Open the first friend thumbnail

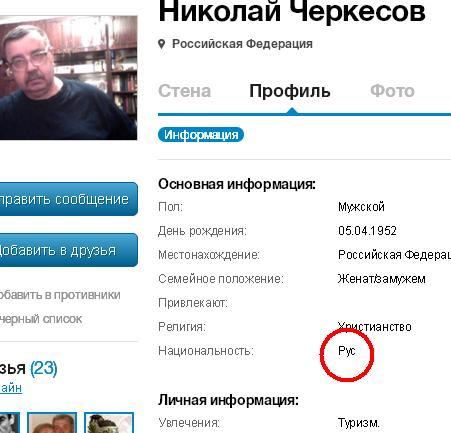[x=10, y=423]
